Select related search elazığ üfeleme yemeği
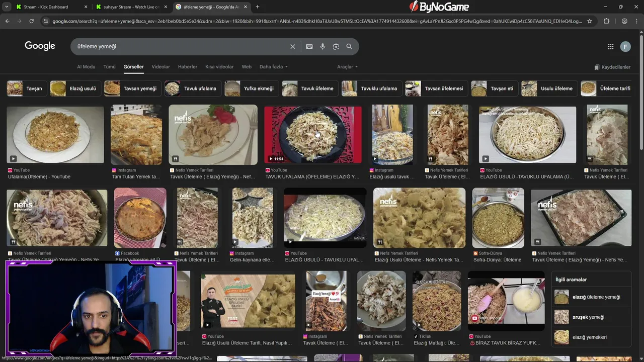644x362 pixels. tap(591, 297)
